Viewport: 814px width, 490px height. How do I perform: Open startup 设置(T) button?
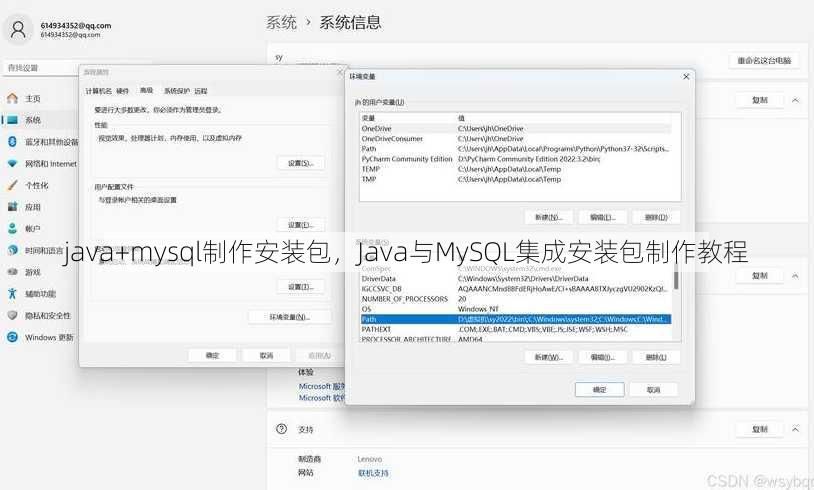pos(301,287)
